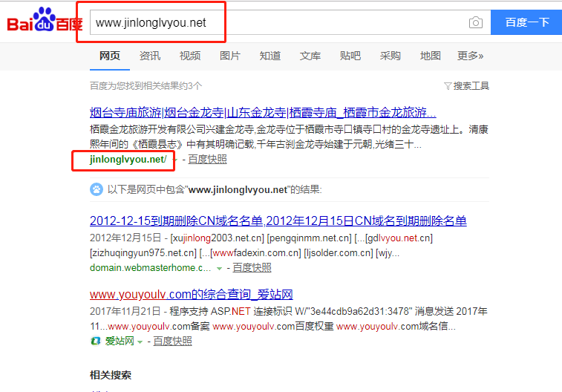Click the Baidu logo
This screenshot has height=392, width=562.
[x=45, y=21]
